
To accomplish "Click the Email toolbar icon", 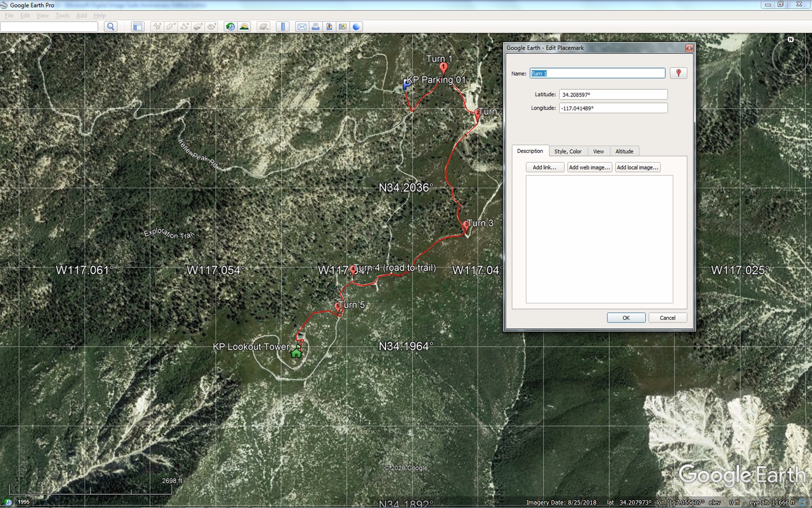I will tap(302, 27).
